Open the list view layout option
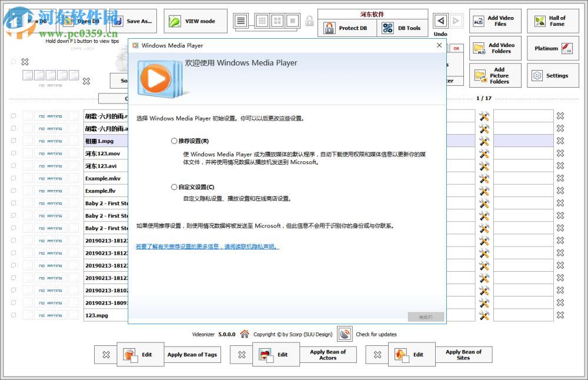The height and width of the screenshot is (380, 588). [240, 21]
